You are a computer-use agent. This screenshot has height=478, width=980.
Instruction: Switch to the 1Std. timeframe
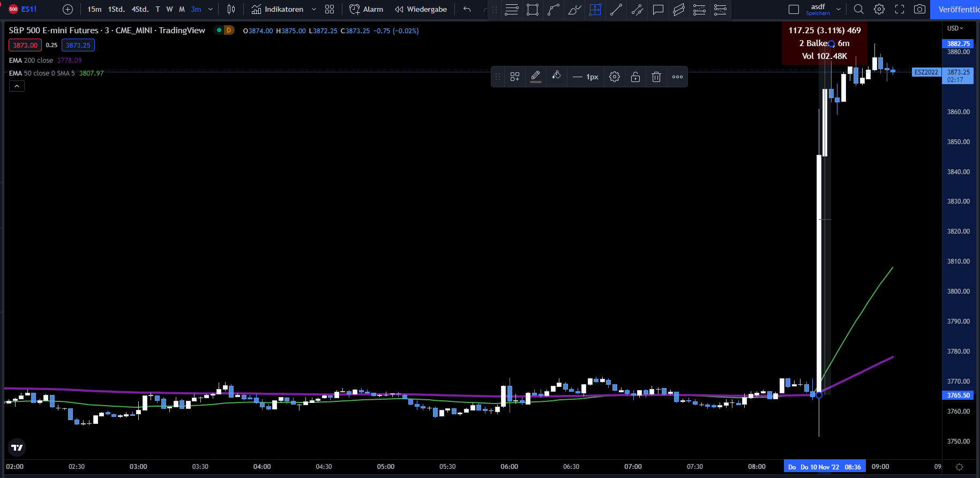coord(116,9)
